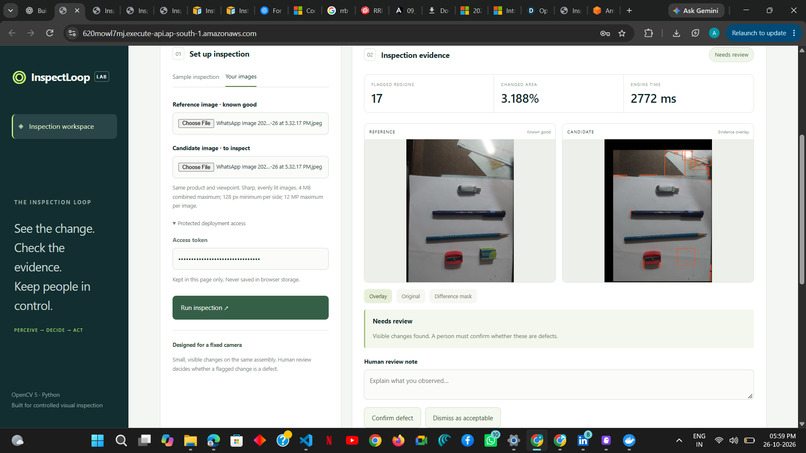Click the Needs review status badge
The height and width of the screenshot is (453, 806).
[x=731, y=55]
